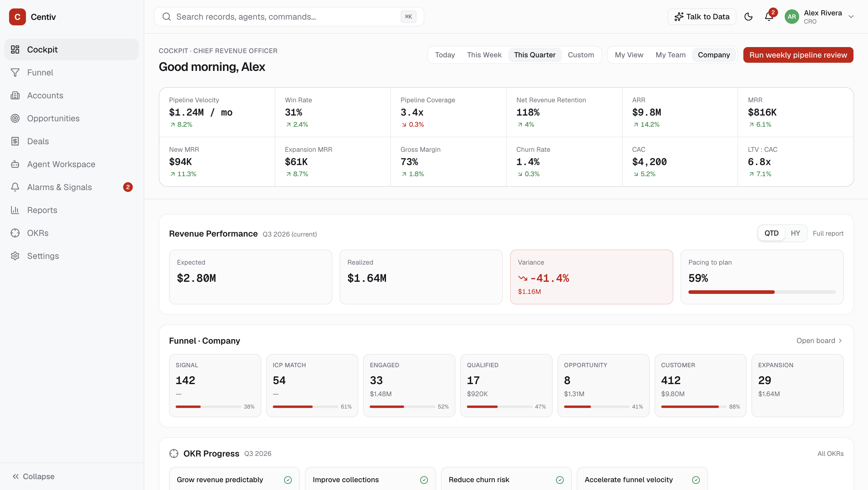Click the AR user avatar

click(x=792, y=17)
